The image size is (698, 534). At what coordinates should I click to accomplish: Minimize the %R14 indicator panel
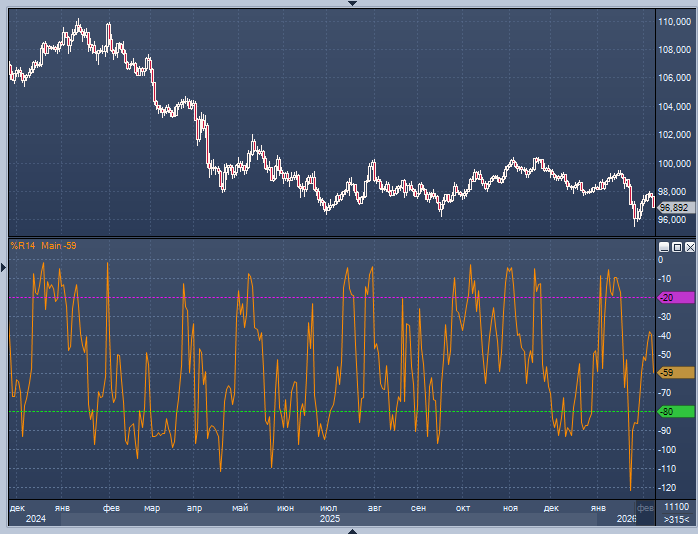(664, 246)
